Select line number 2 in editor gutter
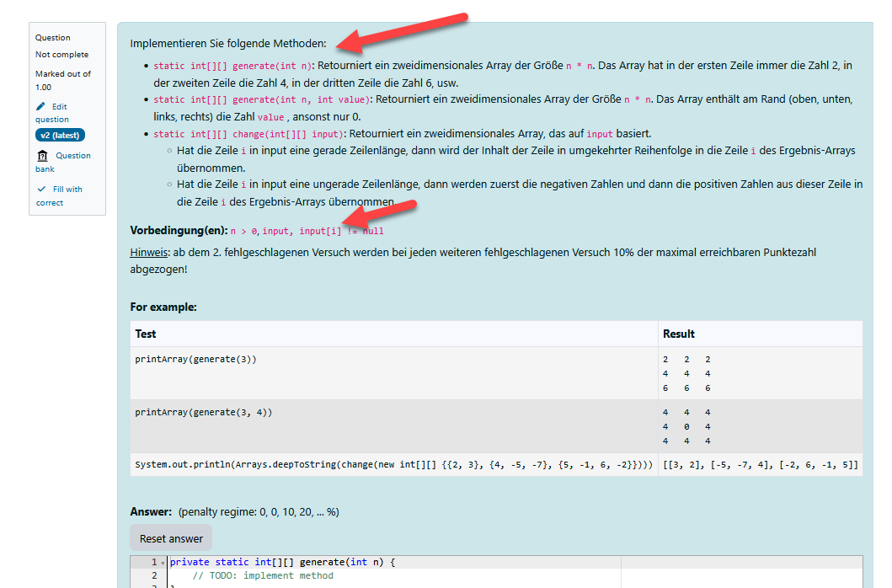The width and height of the screenshot is (892, 588). pyautogui.click(x=153, y=576)
